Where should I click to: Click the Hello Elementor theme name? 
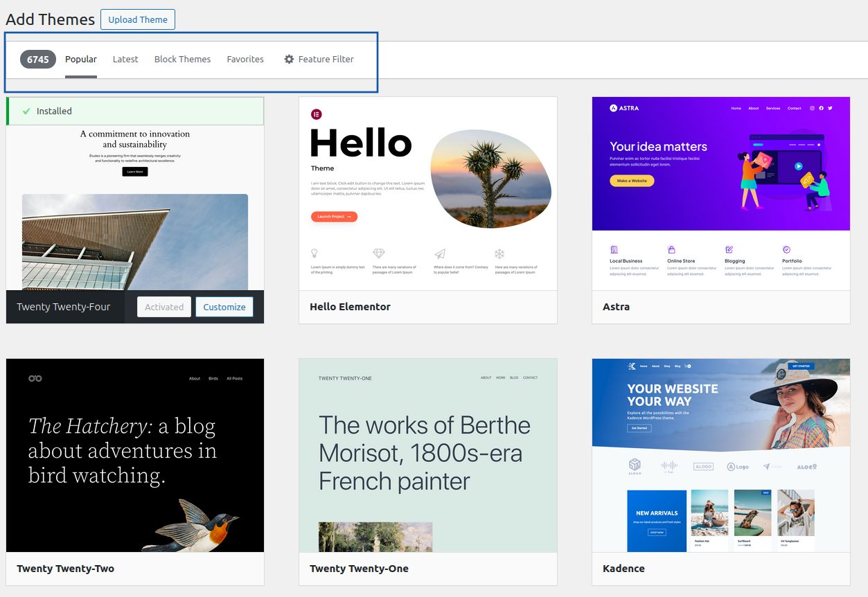click(x=350, y=307)
